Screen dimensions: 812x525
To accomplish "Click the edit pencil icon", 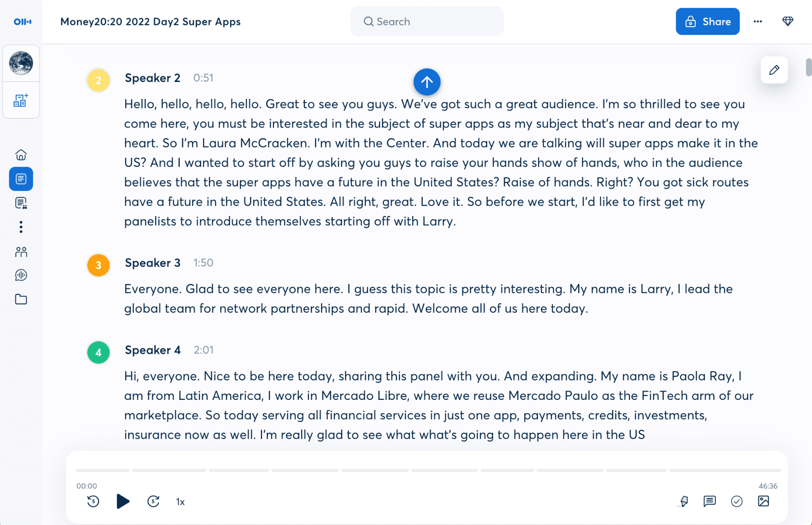I will (774, 70).
